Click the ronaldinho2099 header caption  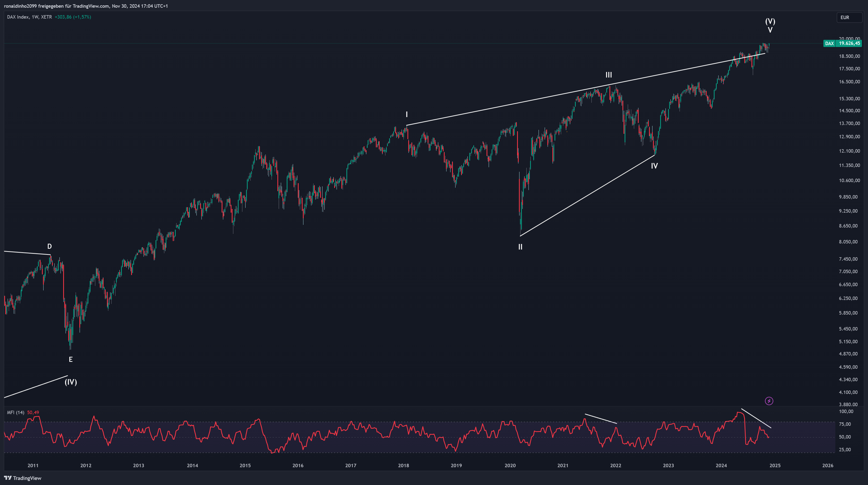(x=86, y=6)
